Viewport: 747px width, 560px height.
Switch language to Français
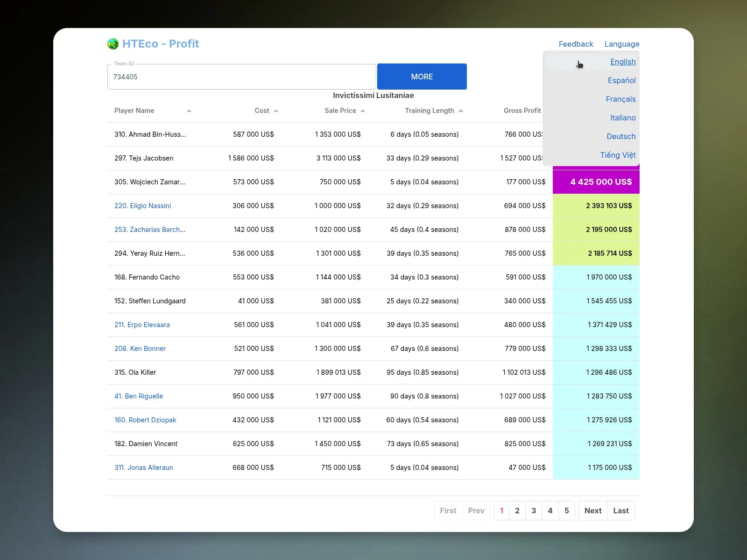(x=620, y=99)
